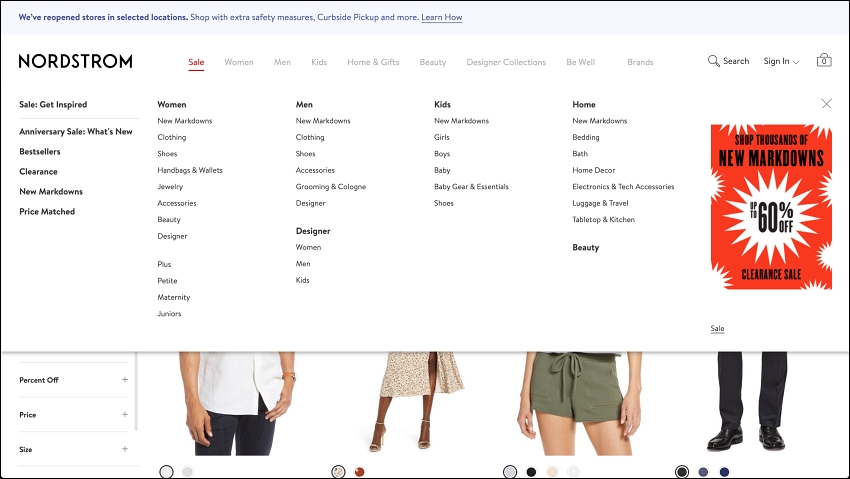Open the Be Well menu

[581, 62]
